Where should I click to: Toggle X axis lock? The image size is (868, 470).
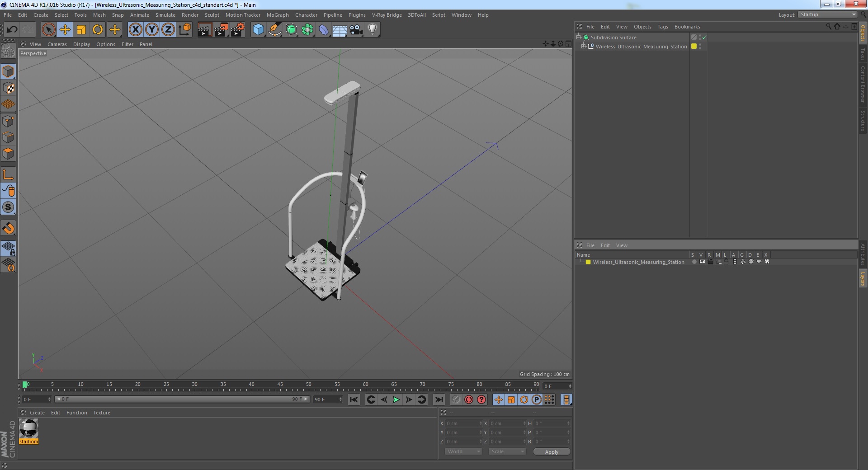[x=135, y=30]
